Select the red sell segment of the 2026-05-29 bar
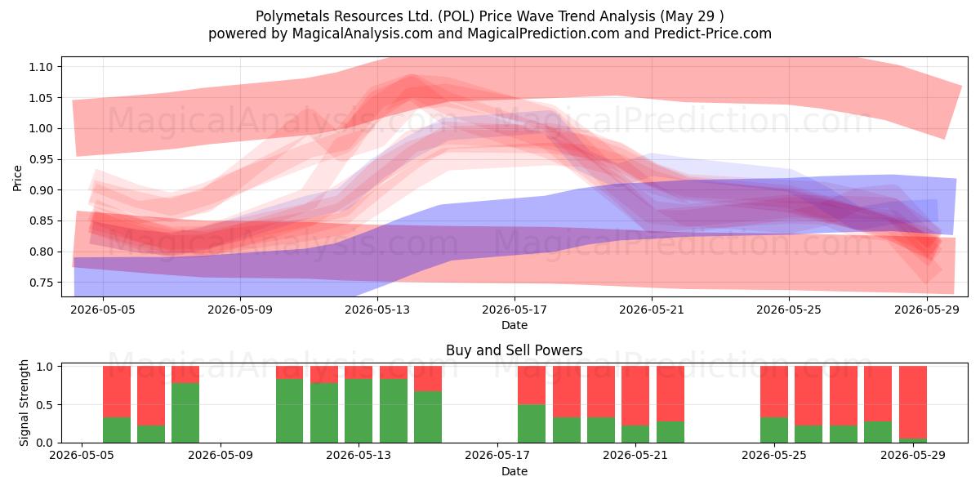Viewport: 980px width, 490px height. (912, 403)
